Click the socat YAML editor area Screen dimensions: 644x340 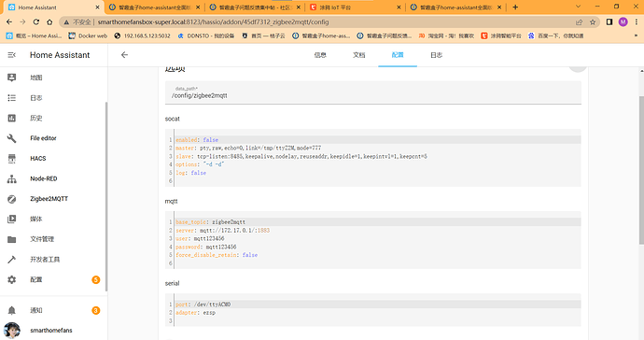pos(373,158)
